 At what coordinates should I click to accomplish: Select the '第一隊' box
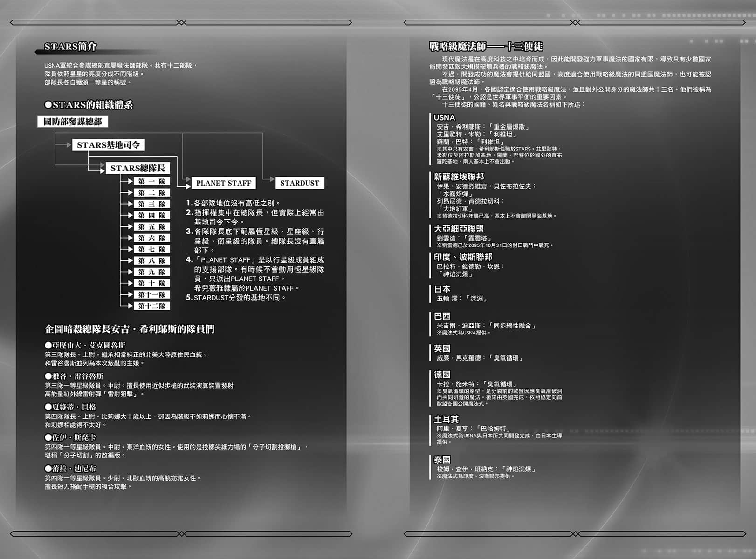pyautogui.click(x=152, y=181)
